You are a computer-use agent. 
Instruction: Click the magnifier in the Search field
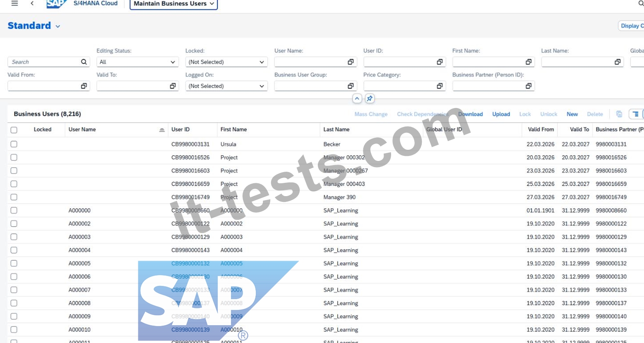point(84,62)
